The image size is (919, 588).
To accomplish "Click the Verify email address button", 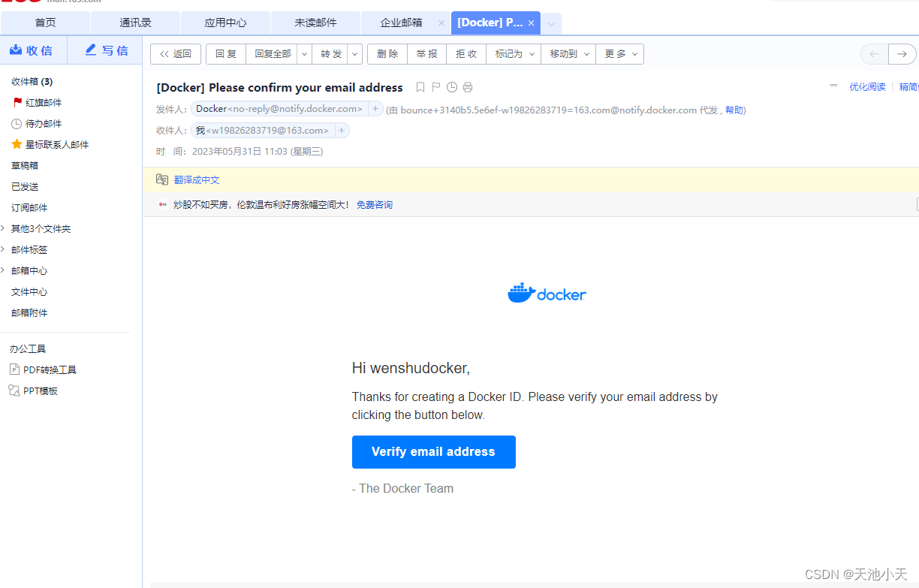I will (x=433, y=451).
